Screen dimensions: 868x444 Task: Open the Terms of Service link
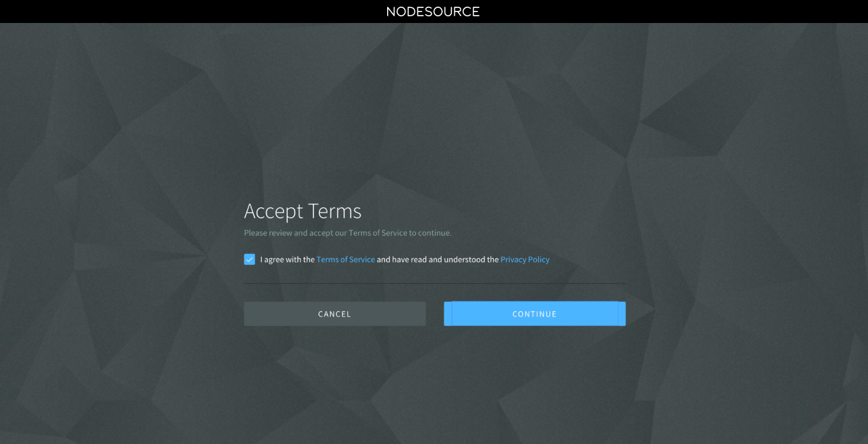[345, 260]
